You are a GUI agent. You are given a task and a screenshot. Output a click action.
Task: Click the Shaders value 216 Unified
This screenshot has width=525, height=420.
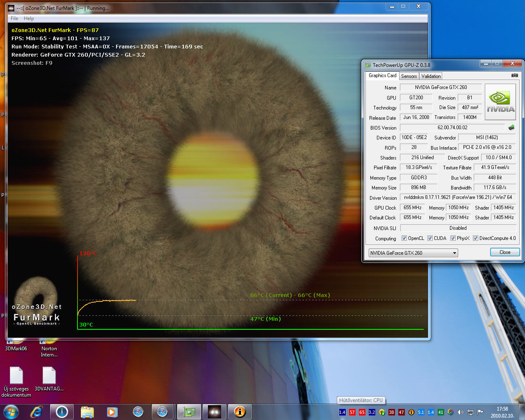422,157
